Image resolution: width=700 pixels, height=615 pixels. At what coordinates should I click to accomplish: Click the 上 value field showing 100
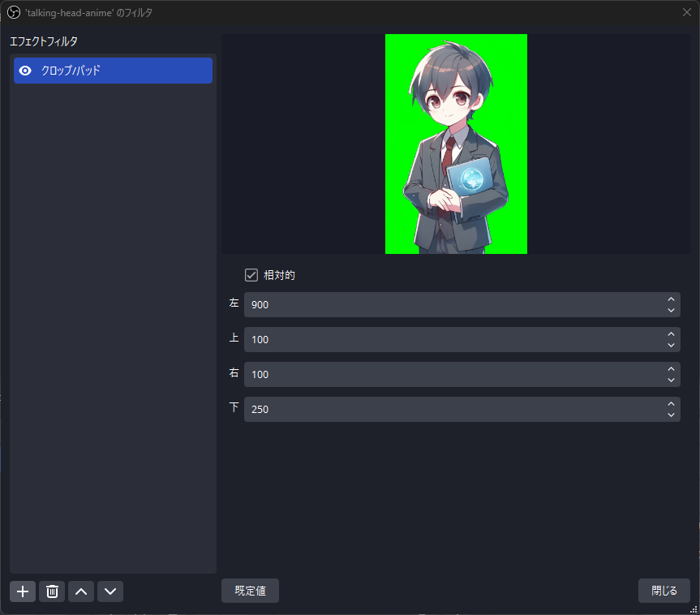(454, 339)
